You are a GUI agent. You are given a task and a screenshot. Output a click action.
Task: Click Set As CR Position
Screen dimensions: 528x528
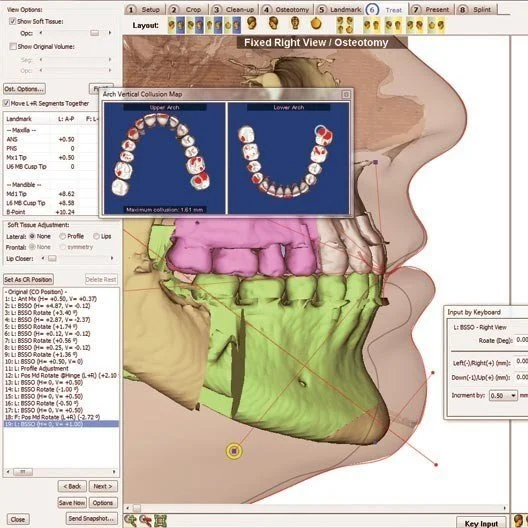tap(28, 279)
